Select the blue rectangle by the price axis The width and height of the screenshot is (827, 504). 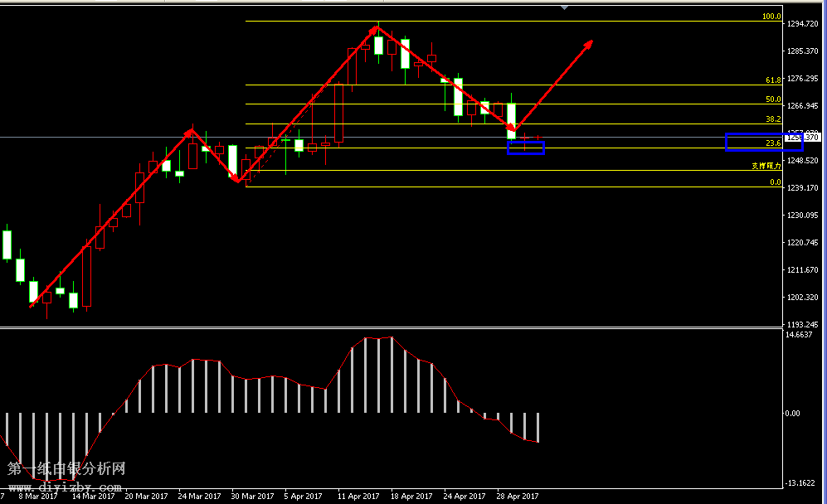click(763, 142)
